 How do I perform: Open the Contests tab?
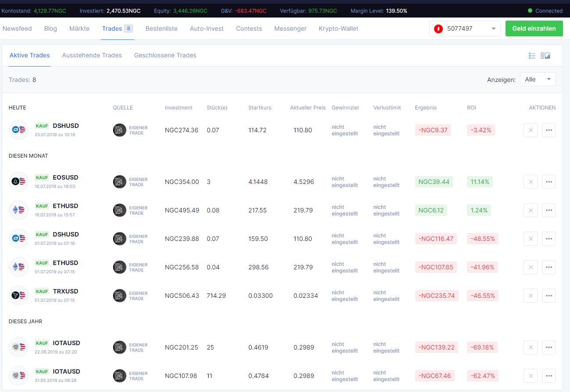click(x=249, y=28)
